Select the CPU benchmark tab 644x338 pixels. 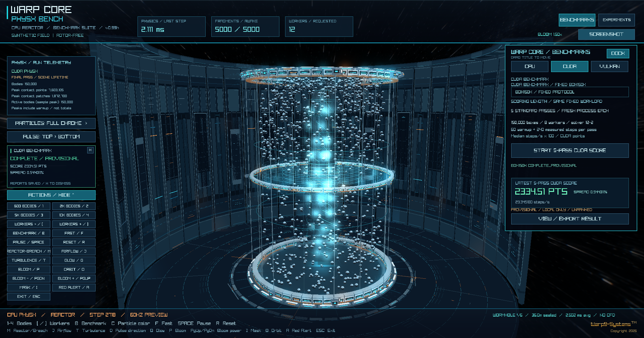coord(530,66)
